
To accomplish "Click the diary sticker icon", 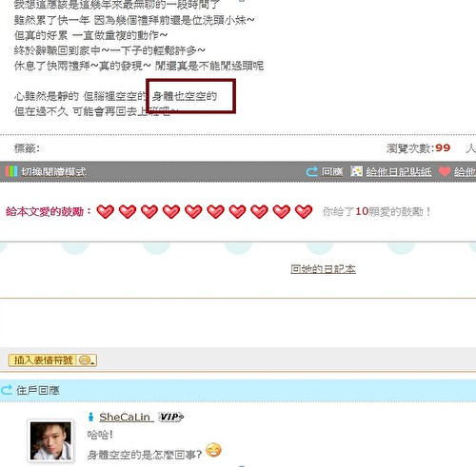I will coord(356,171).
